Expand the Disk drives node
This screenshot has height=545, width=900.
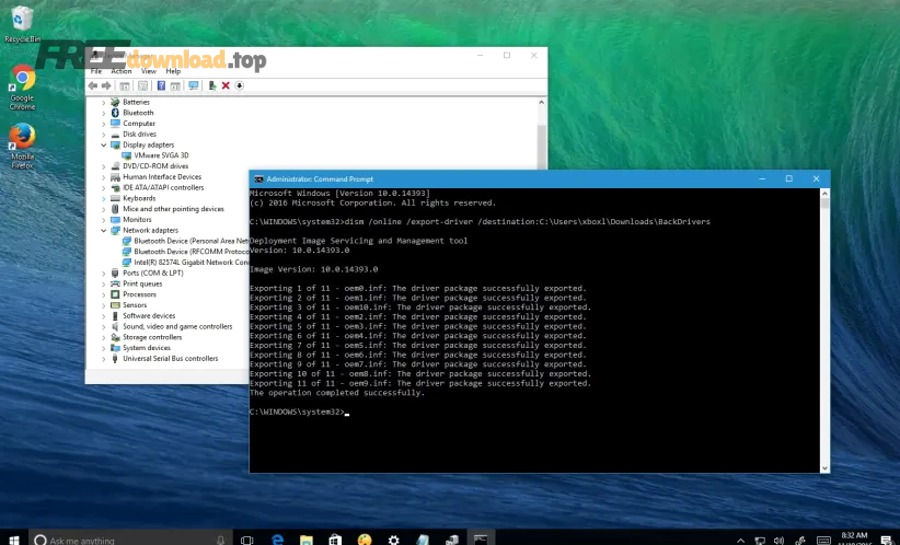[x=103, y=134]
